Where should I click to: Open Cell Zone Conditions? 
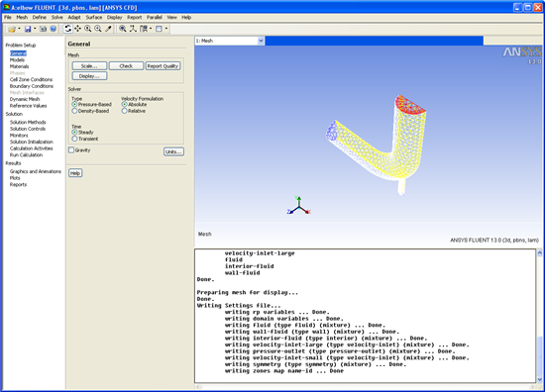(31, 79)
